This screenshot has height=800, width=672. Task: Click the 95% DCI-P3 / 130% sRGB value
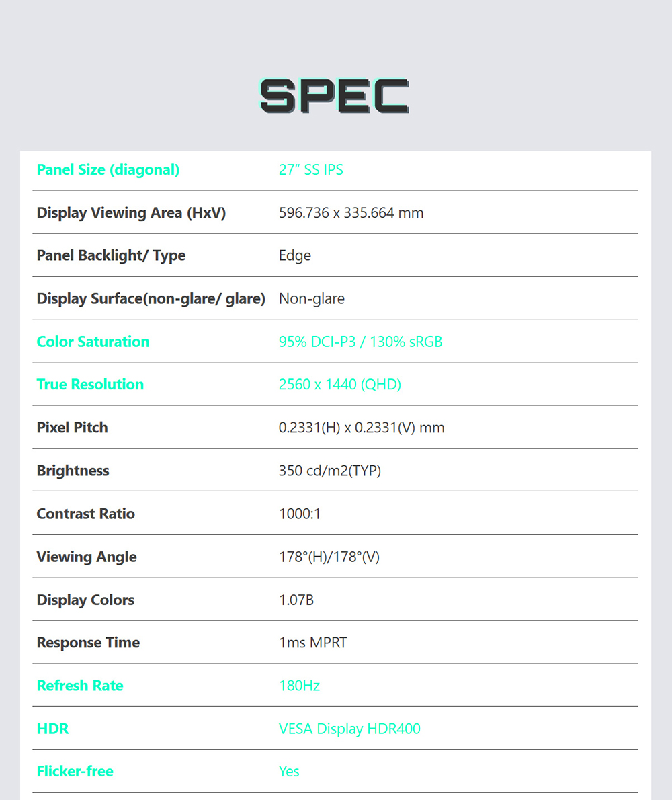(360, 342)
